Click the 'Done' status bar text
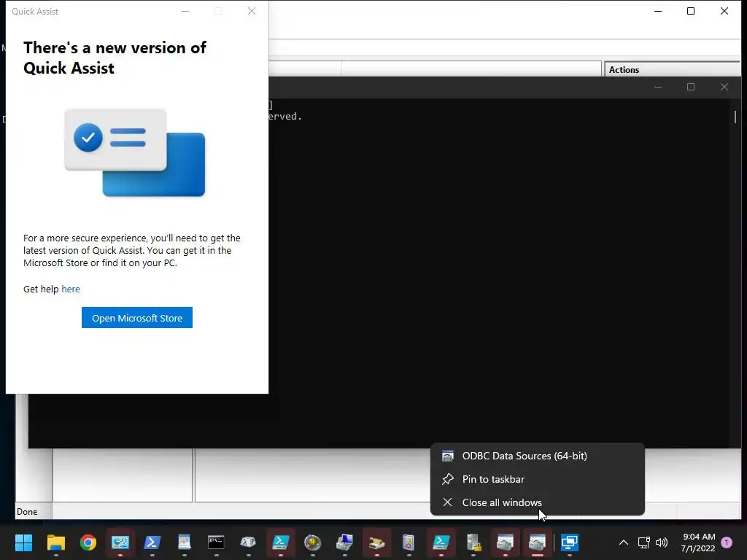 tap(27, 511)
